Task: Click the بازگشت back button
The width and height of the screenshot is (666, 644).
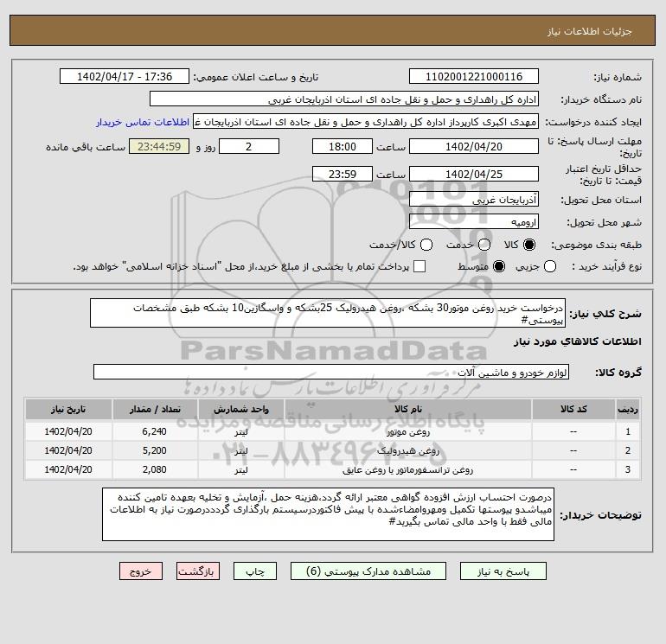Action: click(x=198, y=571)
